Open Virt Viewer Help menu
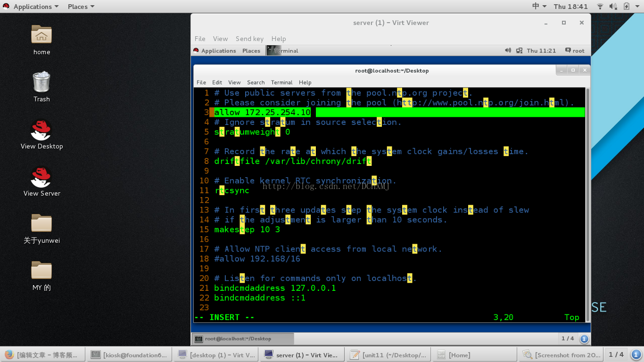Viewport: 644px width, 362px height. [279, 39]
